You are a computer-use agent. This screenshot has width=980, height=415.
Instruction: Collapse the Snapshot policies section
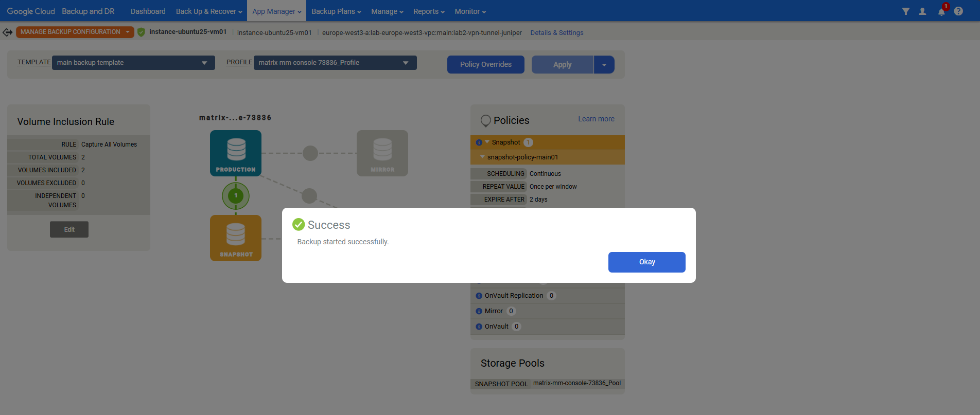487,142
